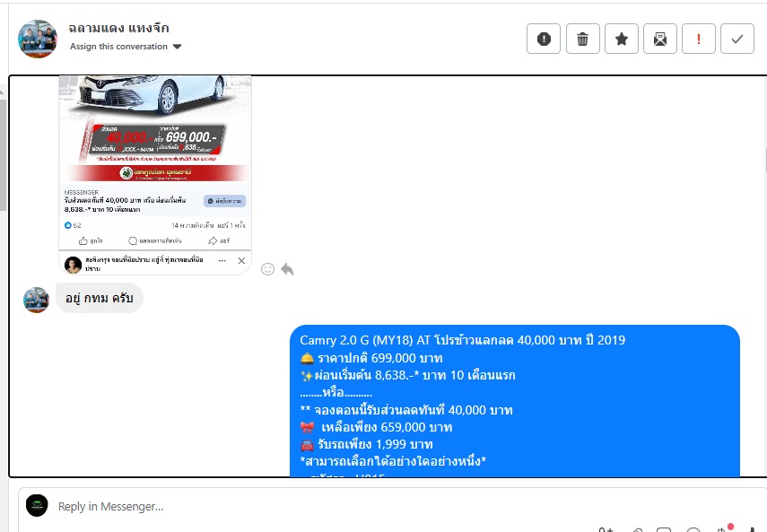Click commenter avatar in the comment preview
The width and height of the screenshot is (767, 532).
click(x=73, y=265)
